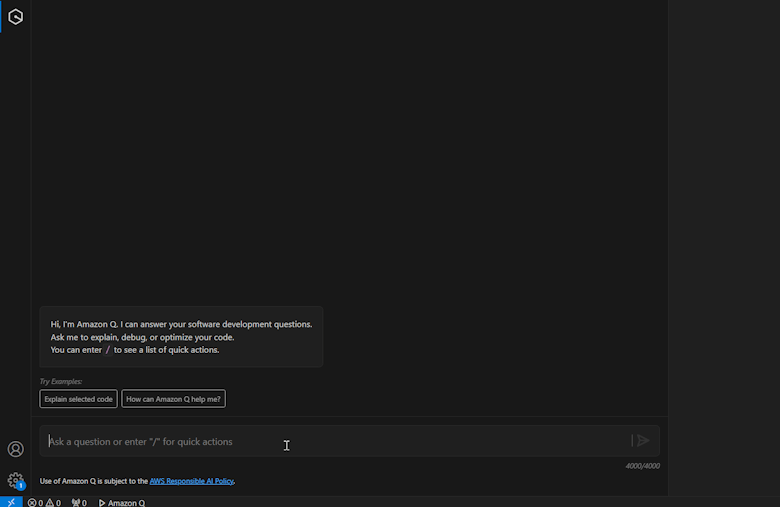The height and width of the screenshot is (507, 780).
Task: Select 'How can Amazon Q help me?' example
Action: click(173, 399)
